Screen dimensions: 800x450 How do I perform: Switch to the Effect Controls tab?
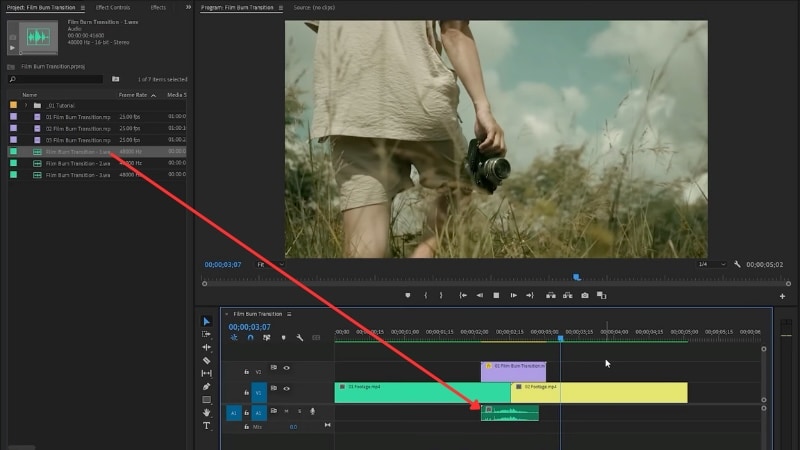click(x=113, y=7)
